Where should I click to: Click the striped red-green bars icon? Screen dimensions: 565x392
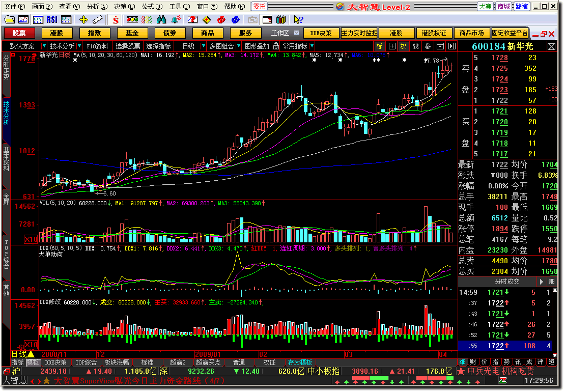coord(147,20)
